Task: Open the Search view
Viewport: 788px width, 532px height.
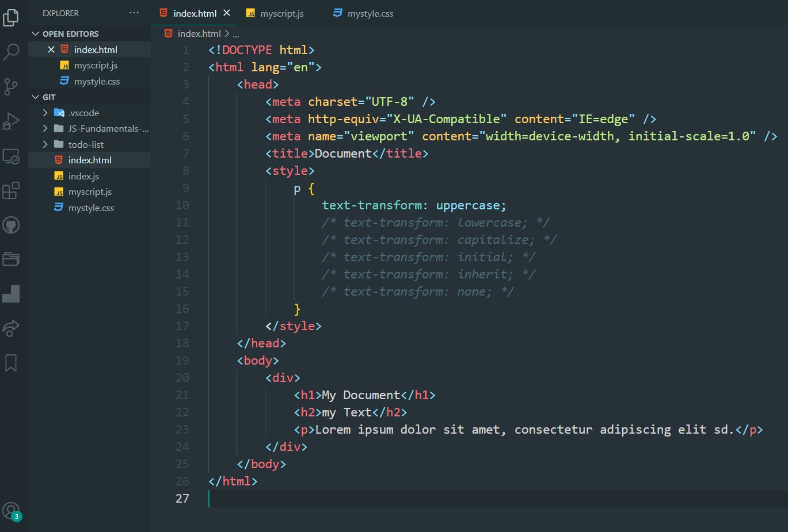Action: click(11, 52)
